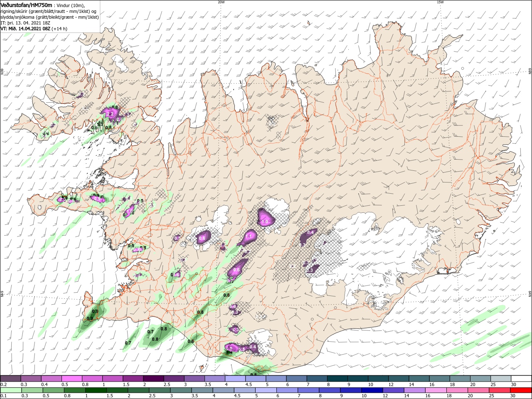Image resolution: width=532 pixels, height=399 pixels.
Task: Select the medium green 0.5–0.8 swatch, lower scale
Action: point(53,391)
